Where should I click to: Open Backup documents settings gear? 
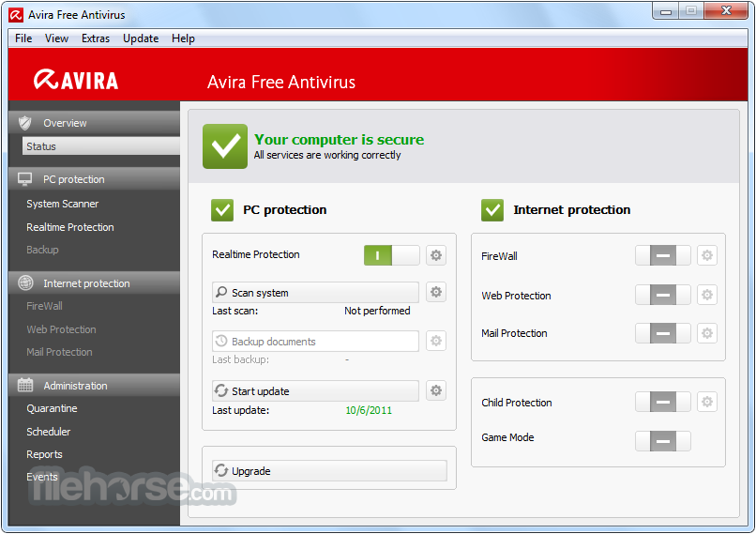(436, 341)
